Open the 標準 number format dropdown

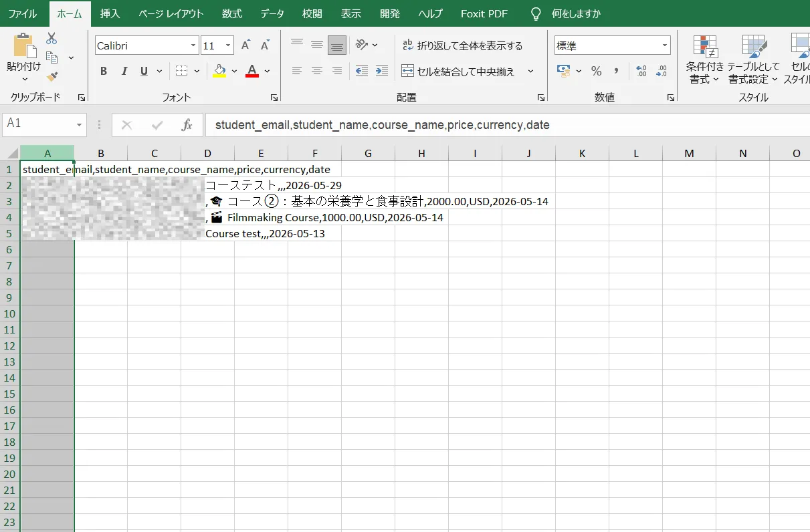(665, 45)
